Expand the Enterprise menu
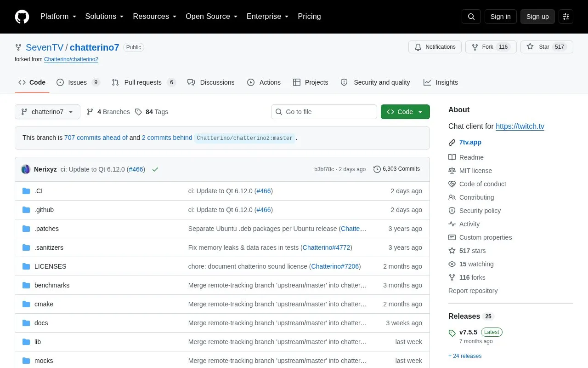 tap(267, 17)
